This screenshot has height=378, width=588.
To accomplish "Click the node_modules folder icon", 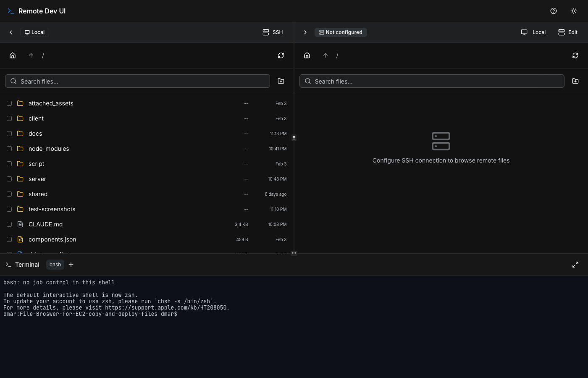I will click(x=20, y=149).
